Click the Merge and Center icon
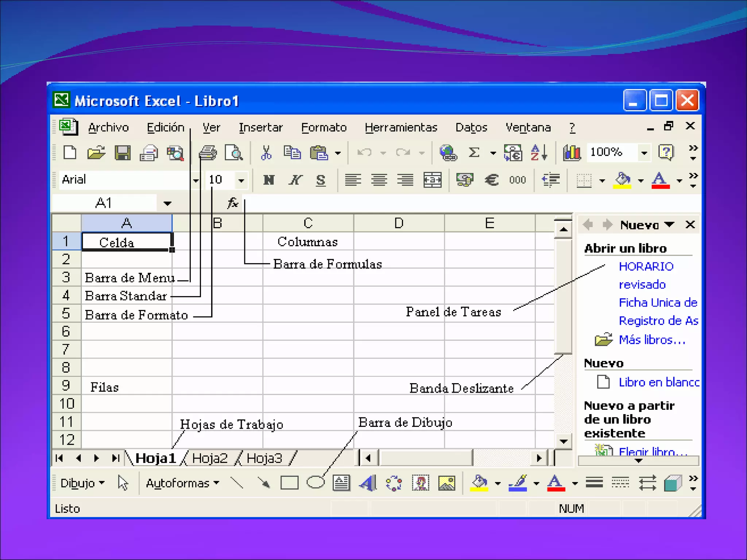Image resolution: width=747 pixels, height=560 pixels. point(432,180)
